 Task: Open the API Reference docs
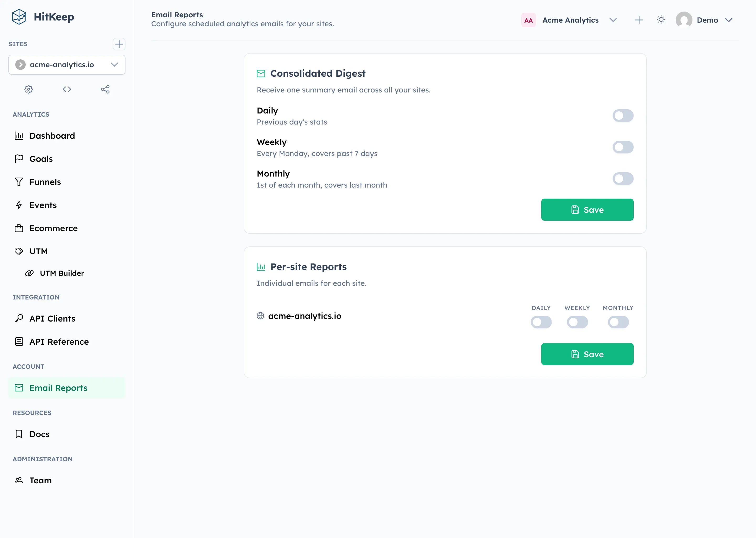[59, 342]
